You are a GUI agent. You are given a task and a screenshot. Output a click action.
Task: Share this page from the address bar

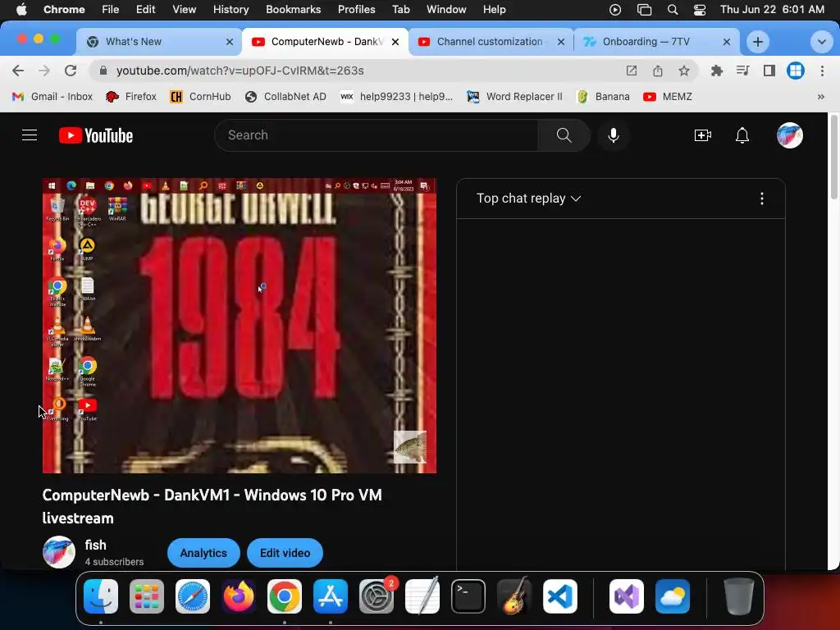point(658,71)
